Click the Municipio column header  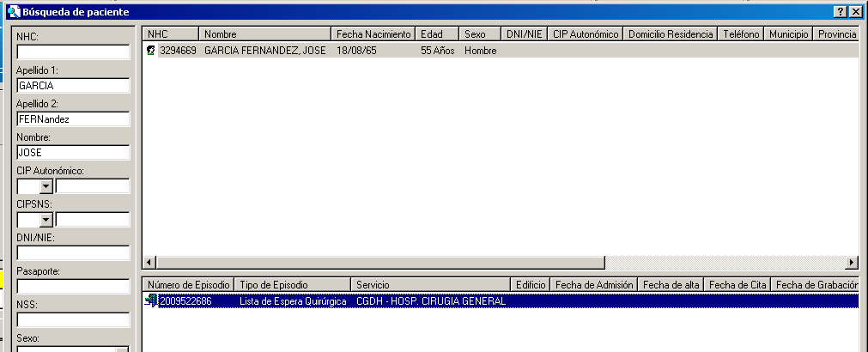click(x=788, y=34)
